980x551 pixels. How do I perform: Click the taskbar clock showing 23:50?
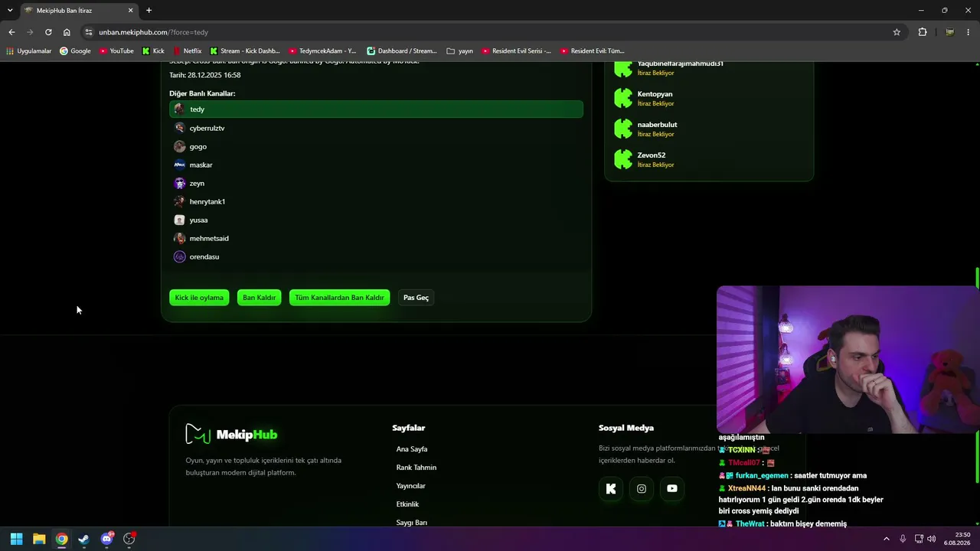[x=958, y=539]
